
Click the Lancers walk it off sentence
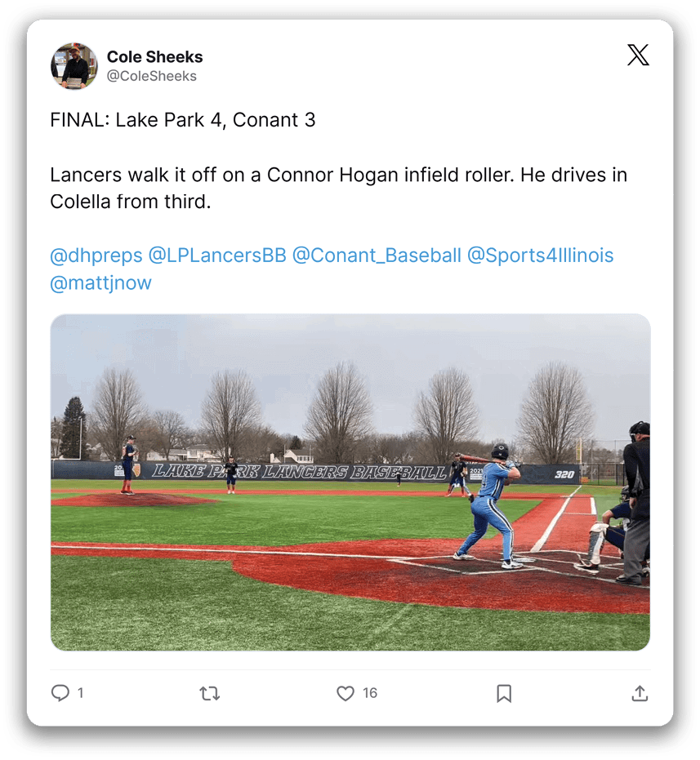pos(339,188)
